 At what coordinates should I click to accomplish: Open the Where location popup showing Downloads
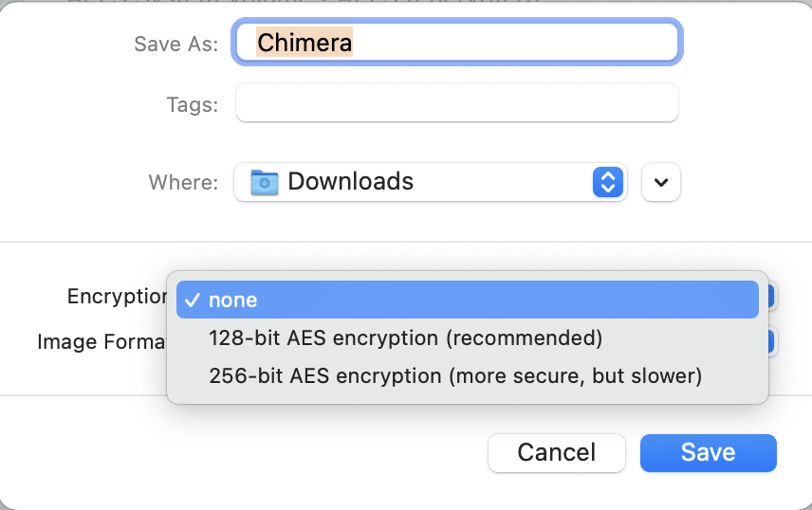tap(430, 182)
